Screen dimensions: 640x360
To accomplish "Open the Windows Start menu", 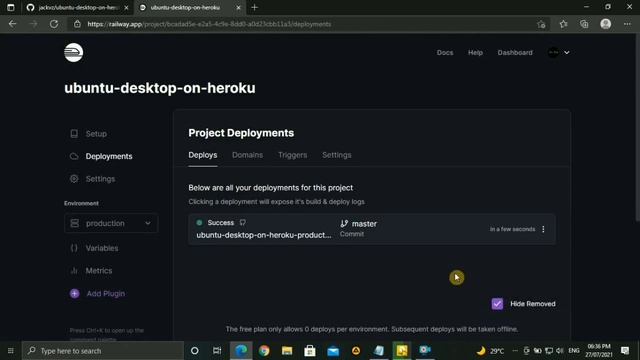I will tap(11, 351).
